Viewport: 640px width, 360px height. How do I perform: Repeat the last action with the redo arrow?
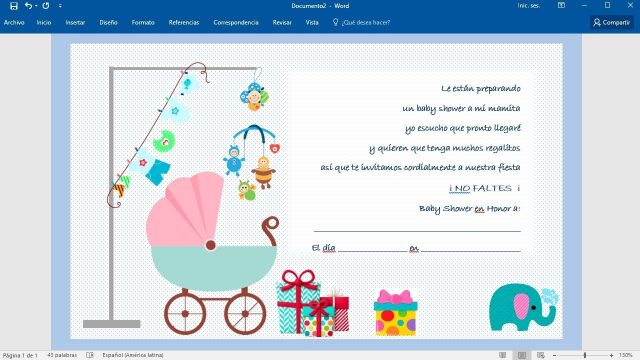coord(46,6)
